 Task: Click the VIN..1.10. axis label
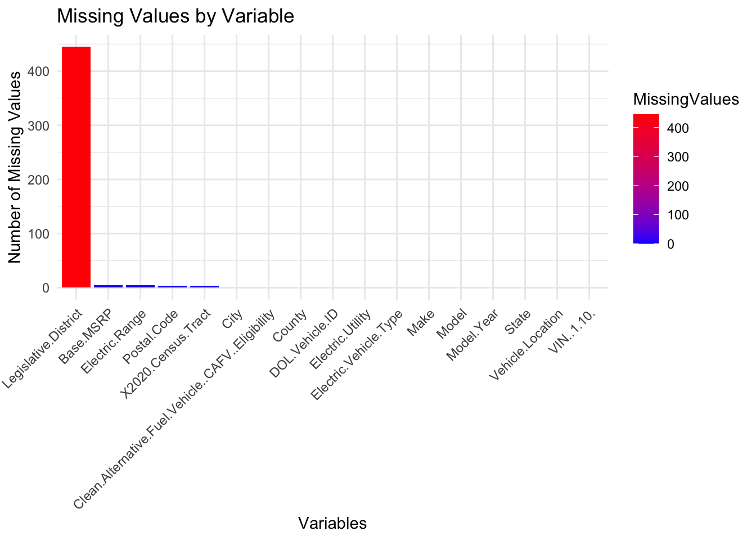[x=572, y=332]
